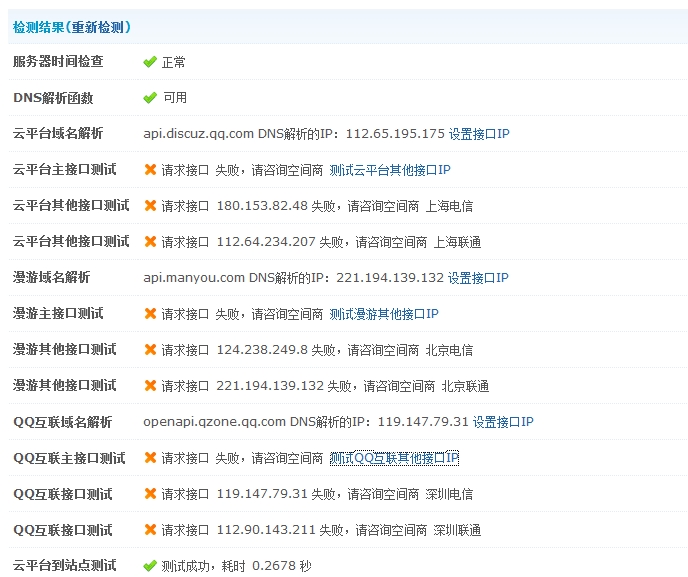
Task: Select the 漫游主接口测试 row label
Action: click(x=58, y=313)
